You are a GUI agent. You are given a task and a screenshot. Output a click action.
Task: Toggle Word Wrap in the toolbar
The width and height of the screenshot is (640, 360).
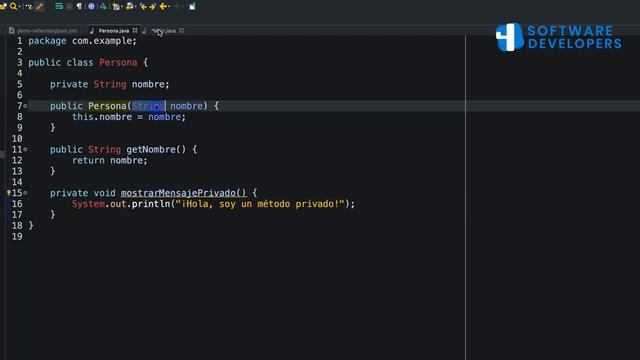click(59, 6)
